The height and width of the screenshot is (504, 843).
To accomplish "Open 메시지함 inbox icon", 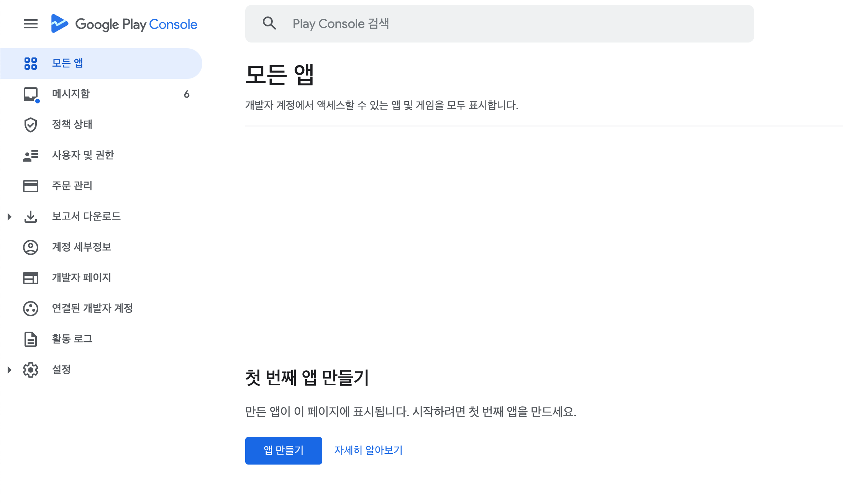I will coord(31,94).
